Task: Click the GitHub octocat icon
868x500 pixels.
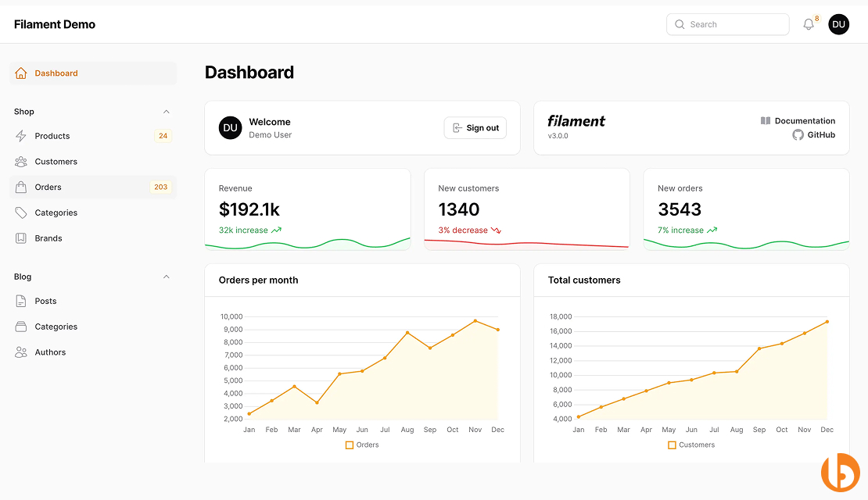Action: coord(798,135)
